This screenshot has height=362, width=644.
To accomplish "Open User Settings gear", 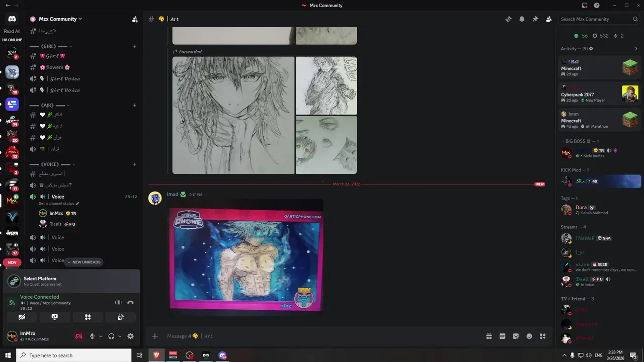I will pos(130,336).
